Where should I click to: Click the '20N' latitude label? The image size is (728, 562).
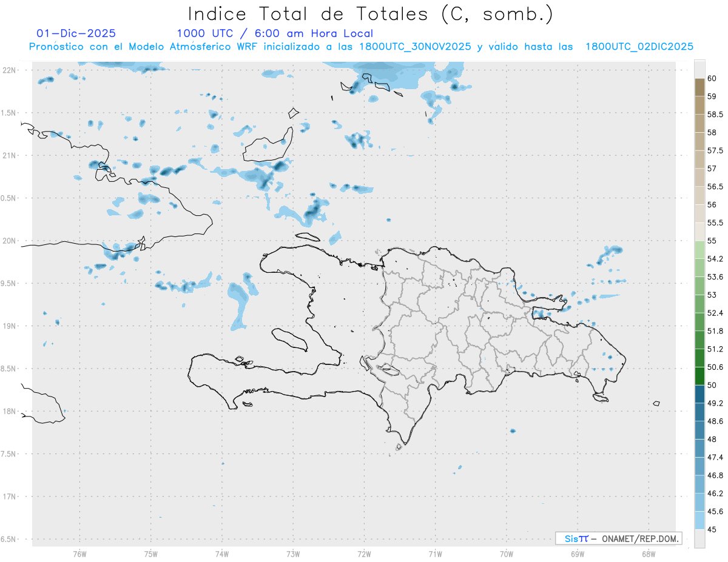click(x=9, y=241)
